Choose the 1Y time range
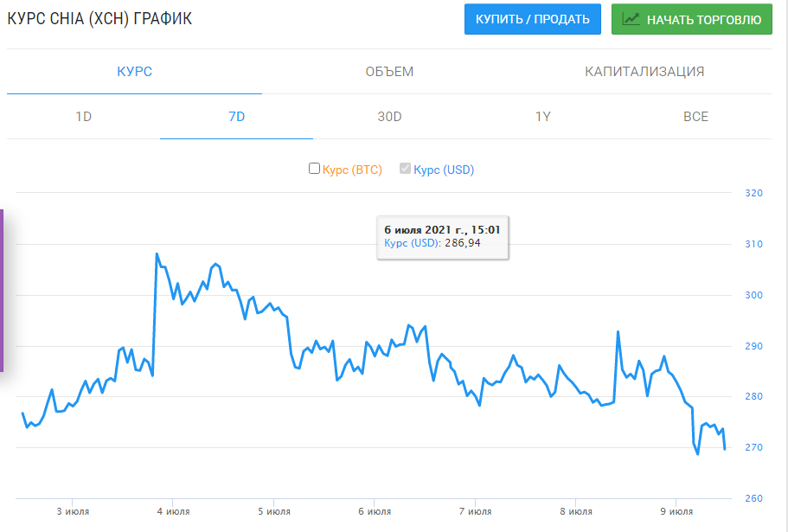 542,117
